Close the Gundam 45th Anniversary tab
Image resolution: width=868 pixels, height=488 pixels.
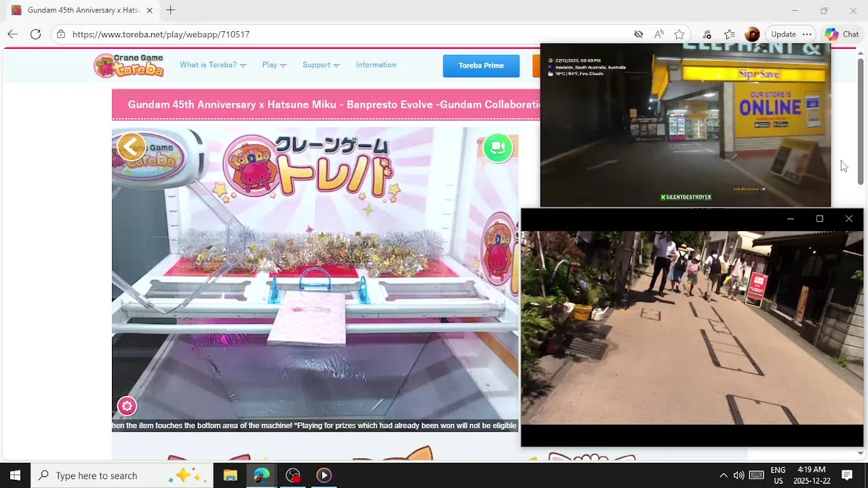click(x=149, y=10)
